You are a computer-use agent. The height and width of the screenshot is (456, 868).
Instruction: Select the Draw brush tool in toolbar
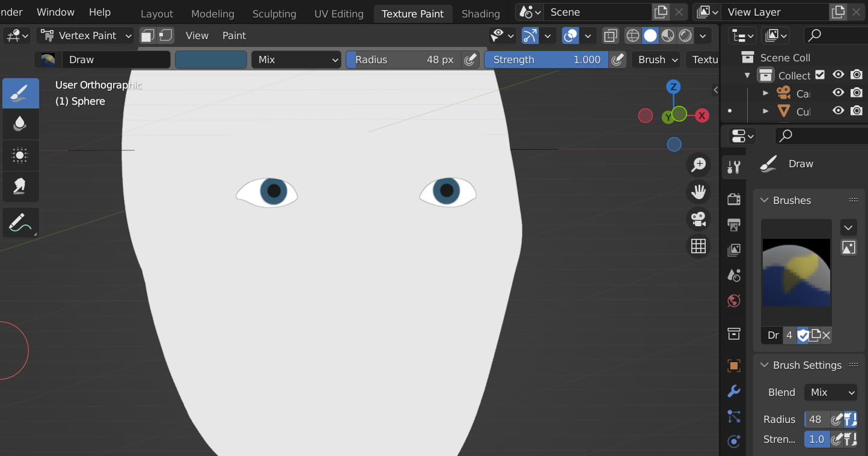[20, 93]
